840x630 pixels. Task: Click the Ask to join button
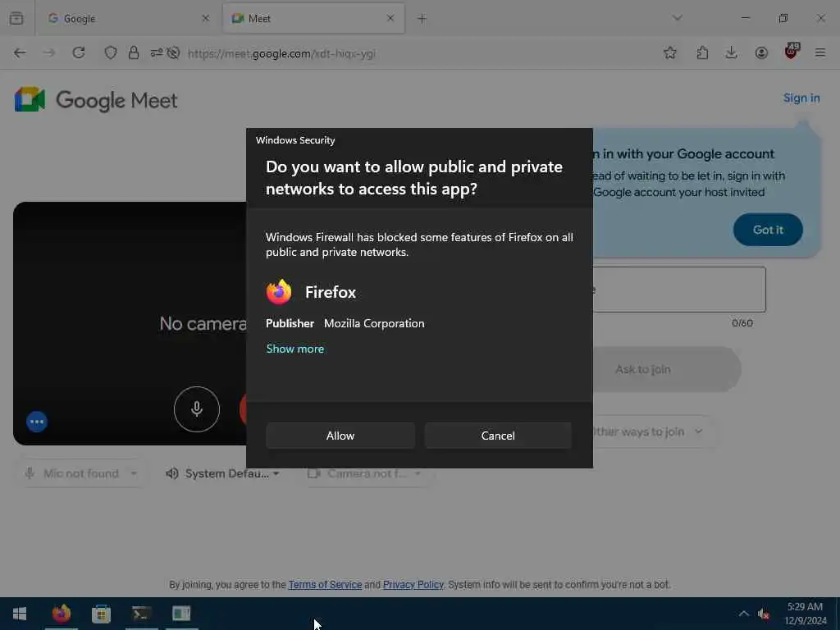[x=666, y=369]
